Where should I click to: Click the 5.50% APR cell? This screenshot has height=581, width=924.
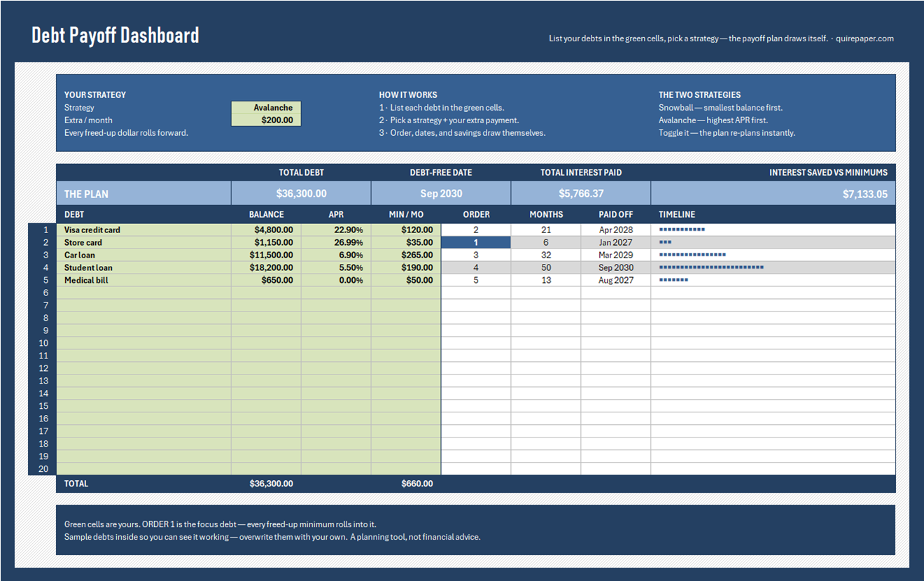point(336,267)
